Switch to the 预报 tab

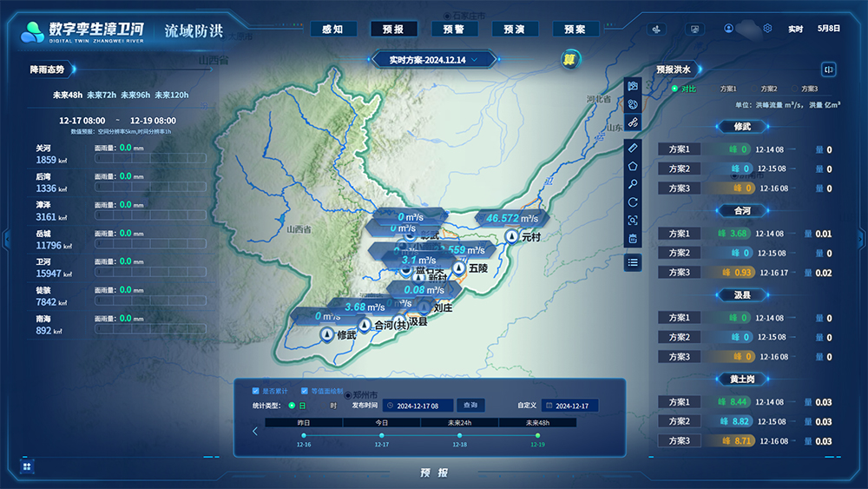[x=393, y=30]
